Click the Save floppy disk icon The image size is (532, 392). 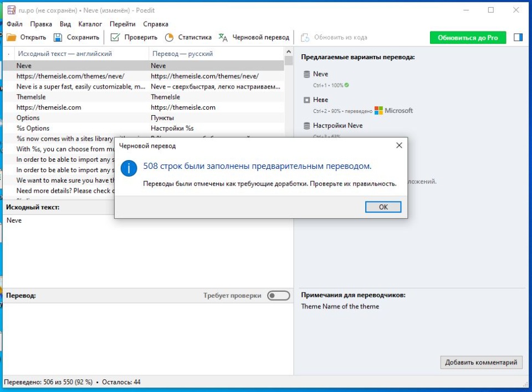[x=58, y=38]
